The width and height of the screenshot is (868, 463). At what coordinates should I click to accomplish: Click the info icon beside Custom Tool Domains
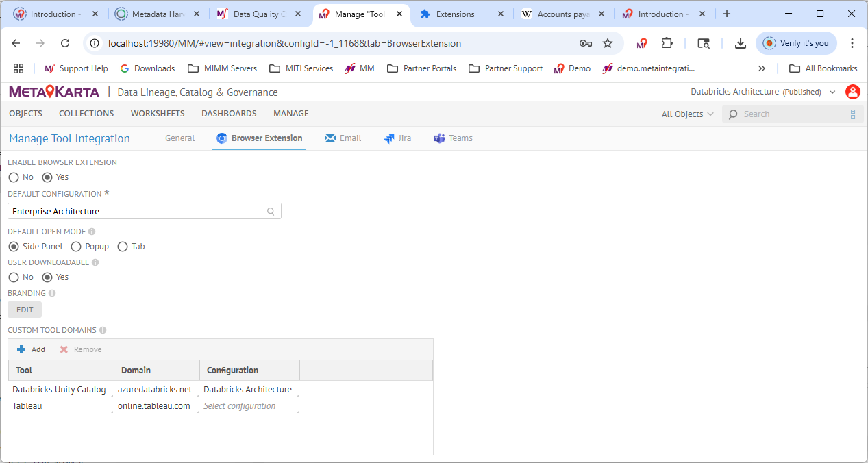coord(103,330)
